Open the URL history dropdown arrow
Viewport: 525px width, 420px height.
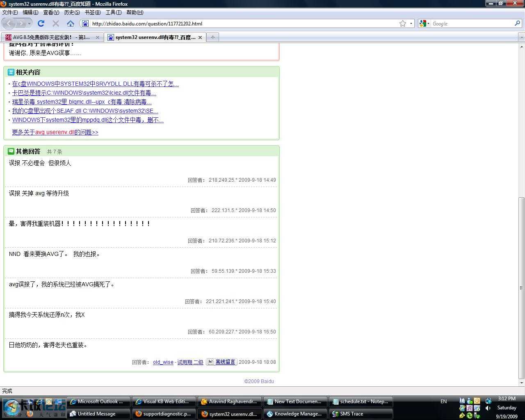[411, 23]
